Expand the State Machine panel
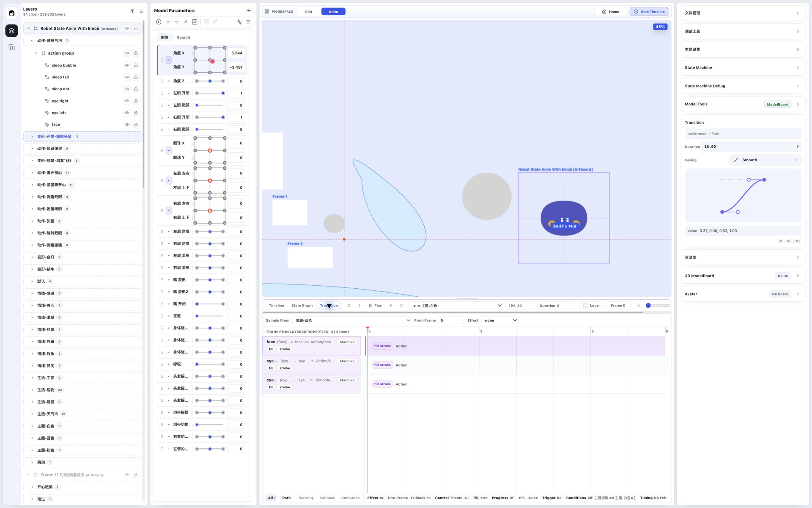 pos(743,68)
